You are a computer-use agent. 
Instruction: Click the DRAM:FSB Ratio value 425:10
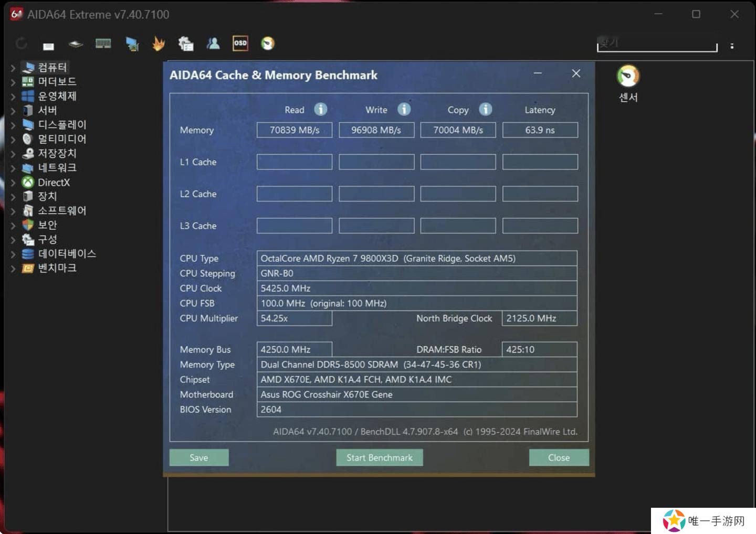[x=540, y=349]
